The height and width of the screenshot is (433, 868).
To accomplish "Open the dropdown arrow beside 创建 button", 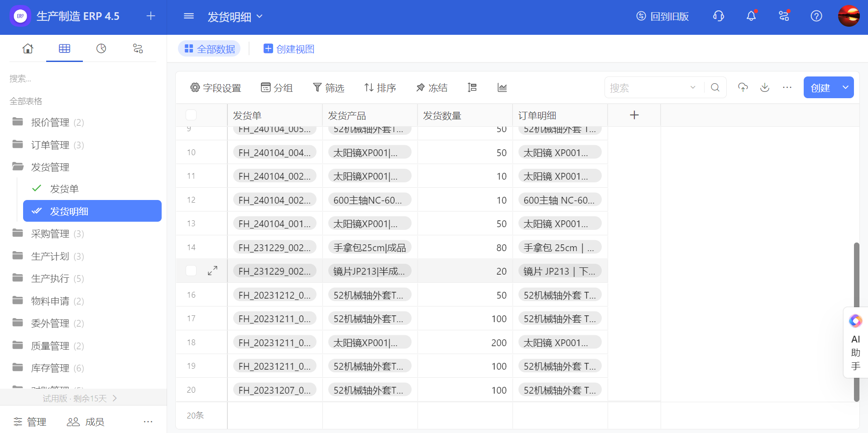I will (845, 87).
